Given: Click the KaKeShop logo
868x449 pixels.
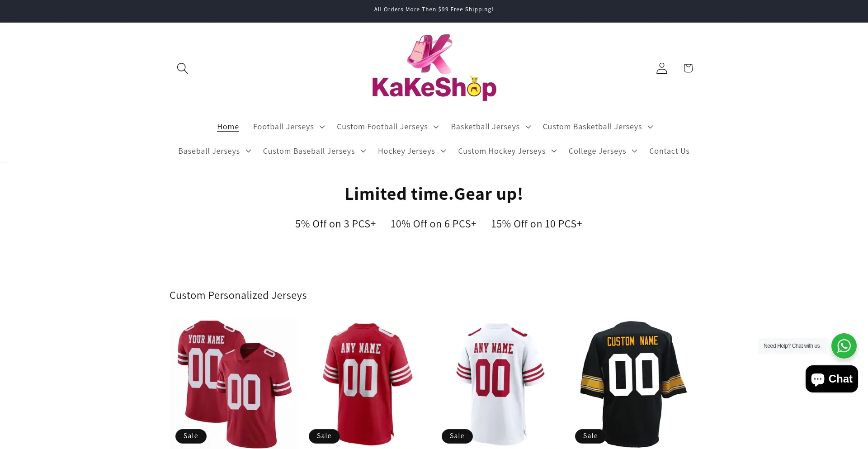Looking at the screenshot, I should click(x=434, y=68).
